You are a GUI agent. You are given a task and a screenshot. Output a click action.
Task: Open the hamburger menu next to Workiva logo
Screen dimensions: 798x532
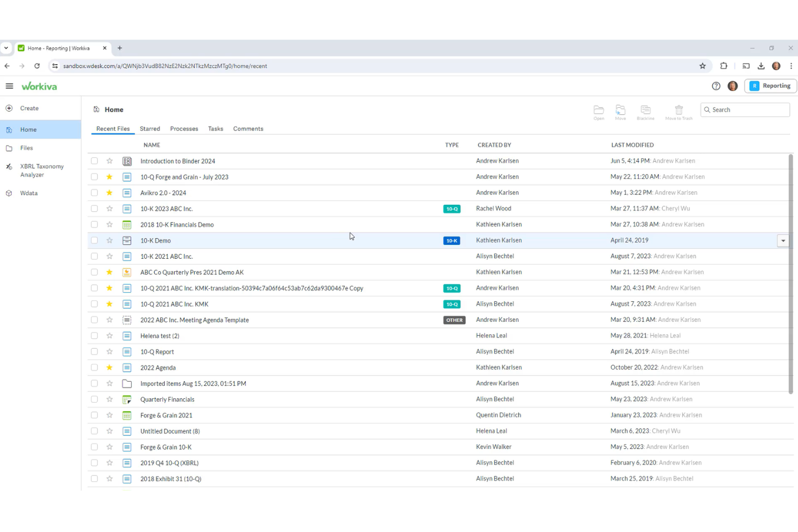[x=9, y=86]
